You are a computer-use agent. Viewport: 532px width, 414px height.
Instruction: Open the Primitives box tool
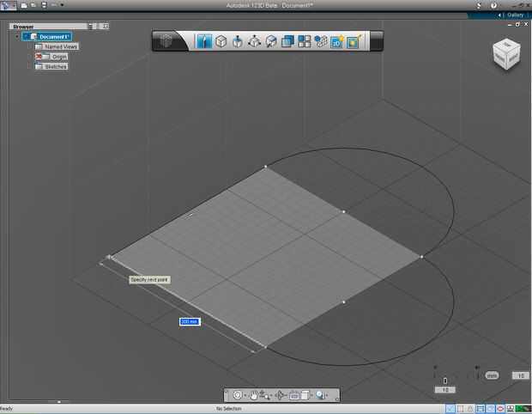[221, 41]
